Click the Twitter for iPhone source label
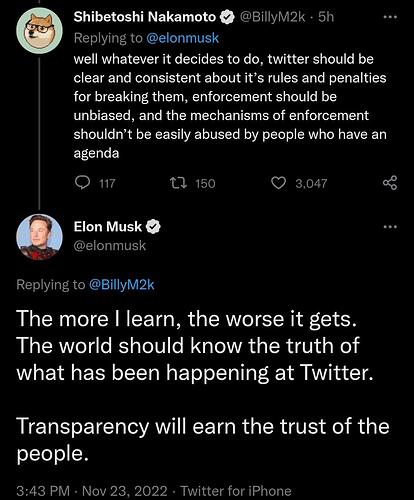 [236, 491]
